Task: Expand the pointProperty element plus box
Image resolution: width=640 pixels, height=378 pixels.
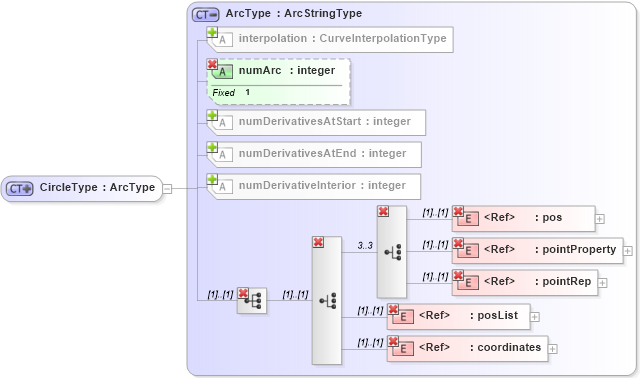Action: click(628, 251)
